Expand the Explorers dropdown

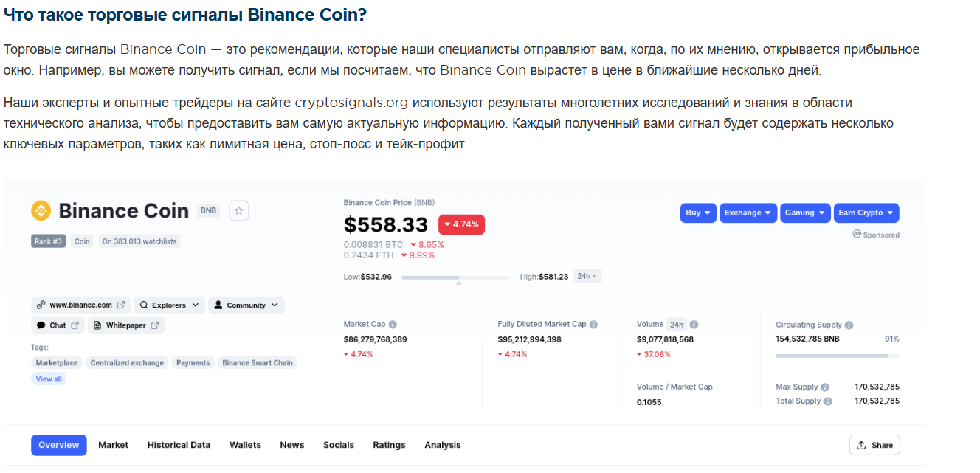169,304
